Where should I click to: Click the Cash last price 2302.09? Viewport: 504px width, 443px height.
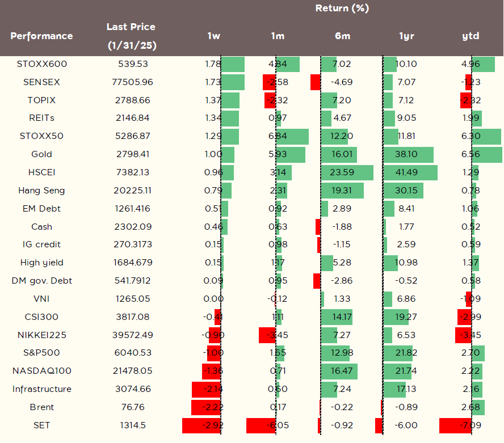(x=132, y=227)
